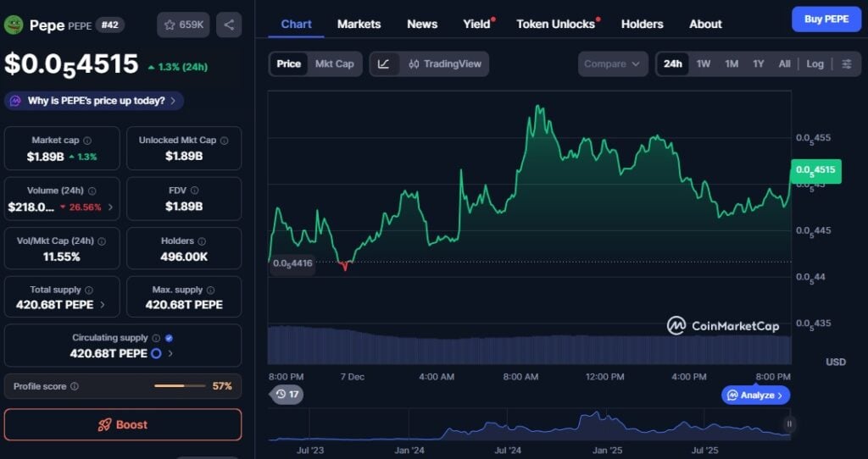
Task: Show Unlocked Mkt Cap info icon
Action: (224, 141)
